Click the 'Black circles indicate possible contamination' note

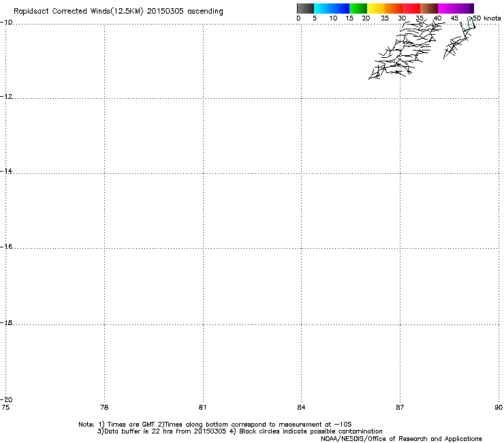(x=311, y=431)
